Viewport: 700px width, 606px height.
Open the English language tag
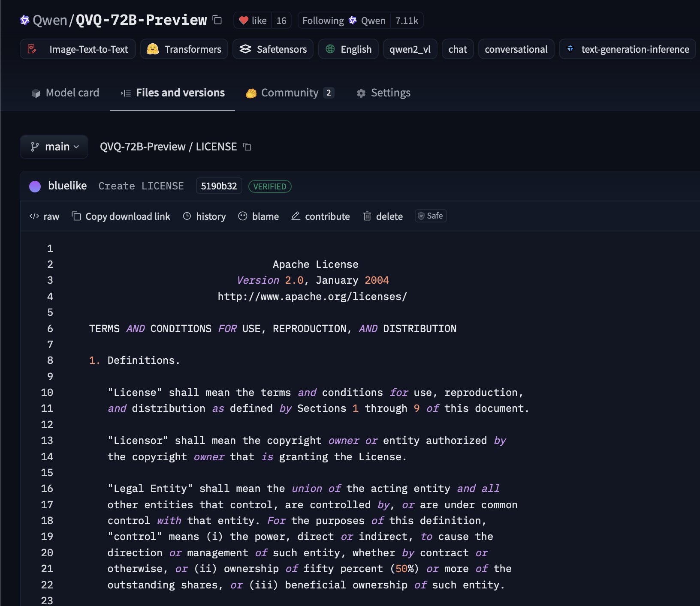pyautogui.click(x=348, y=49)
